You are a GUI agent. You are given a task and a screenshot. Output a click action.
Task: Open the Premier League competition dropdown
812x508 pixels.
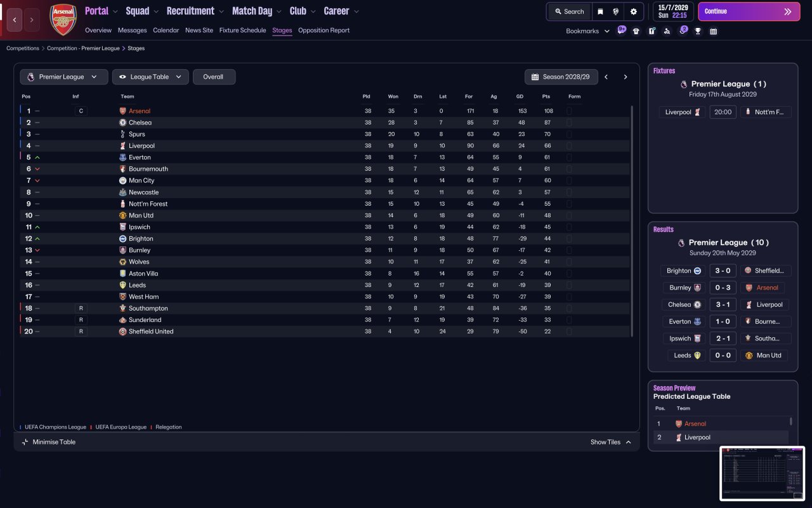(63, 77)
